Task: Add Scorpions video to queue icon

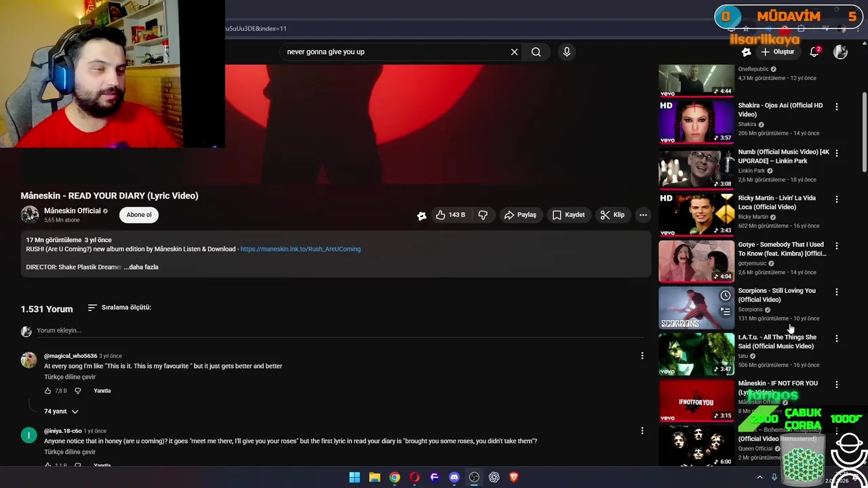Action: click(x=726, y=312)
